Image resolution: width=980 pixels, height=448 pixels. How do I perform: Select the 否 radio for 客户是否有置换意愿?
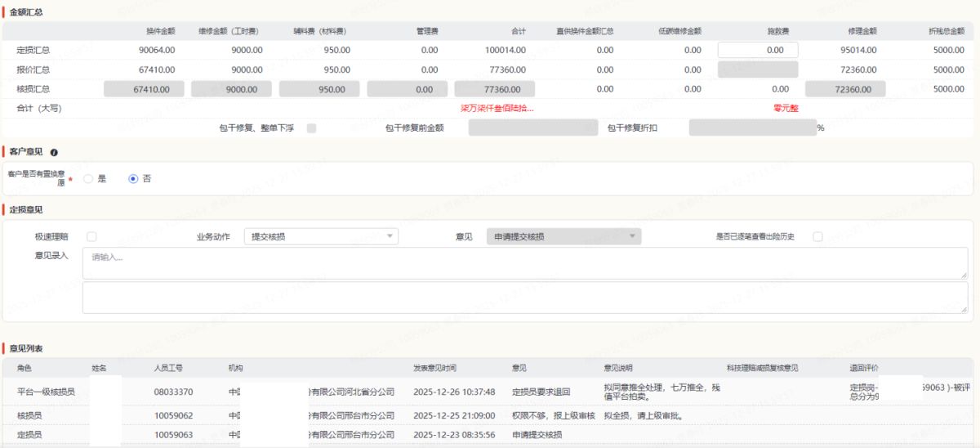pos(133,179)
